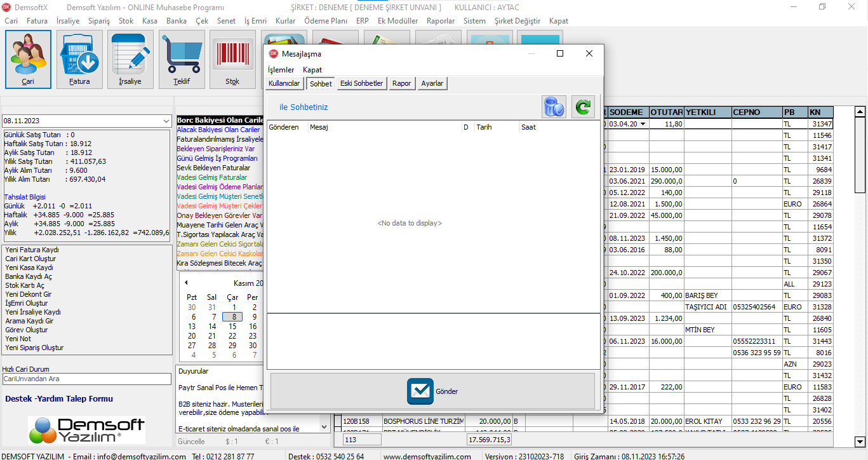
Task: Open the Ek Modüller main menu
Action: point(397,21)
